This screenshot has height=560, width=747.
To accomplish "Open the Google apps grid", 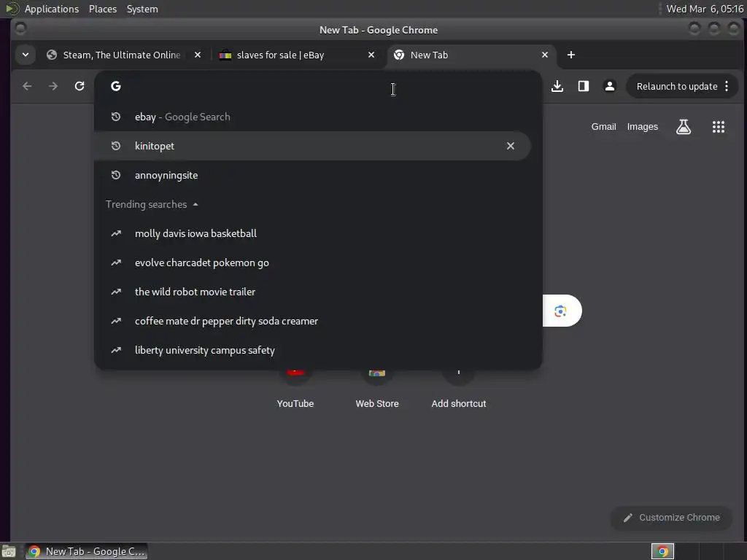I will [719, 127].
